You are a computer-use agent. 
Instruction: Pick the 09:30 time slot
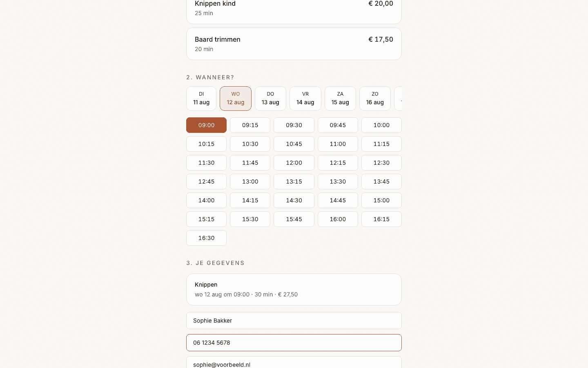(x=294, y=125)
